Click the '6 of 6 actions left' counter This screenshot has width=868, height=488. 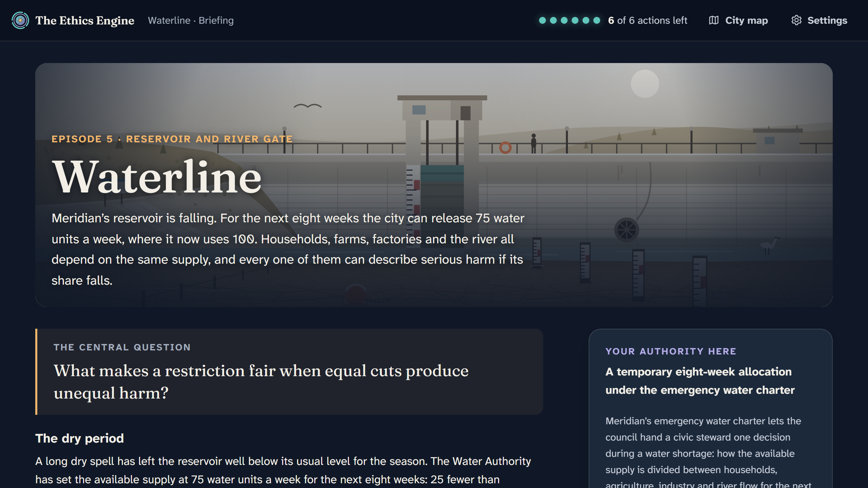tap(648, 20)
